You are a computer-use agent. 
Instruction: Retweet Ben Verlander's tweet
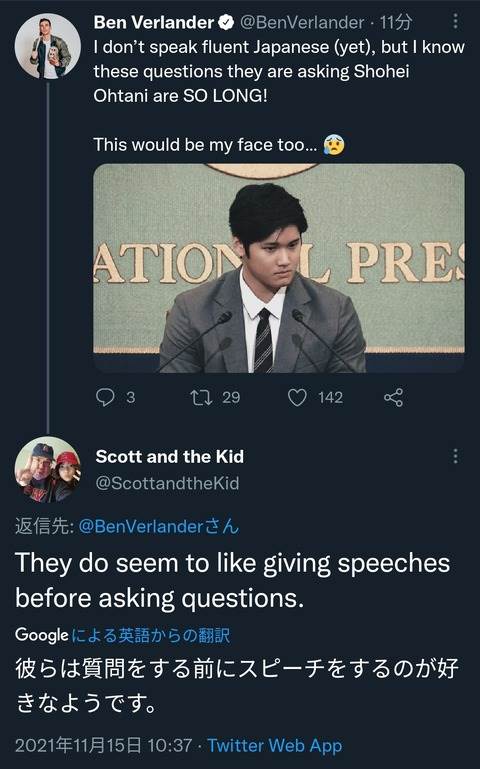pyautogui.click(x=202, y=397)
